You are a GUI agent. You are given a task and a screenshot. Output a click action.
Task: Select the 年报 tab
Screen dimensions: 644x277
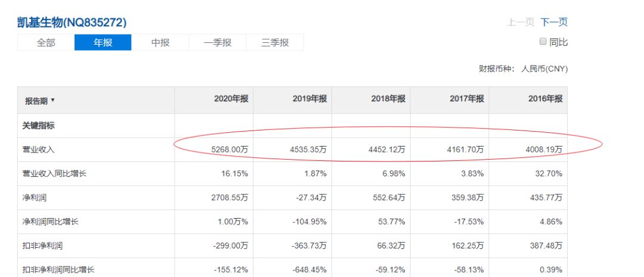[103, 42]
